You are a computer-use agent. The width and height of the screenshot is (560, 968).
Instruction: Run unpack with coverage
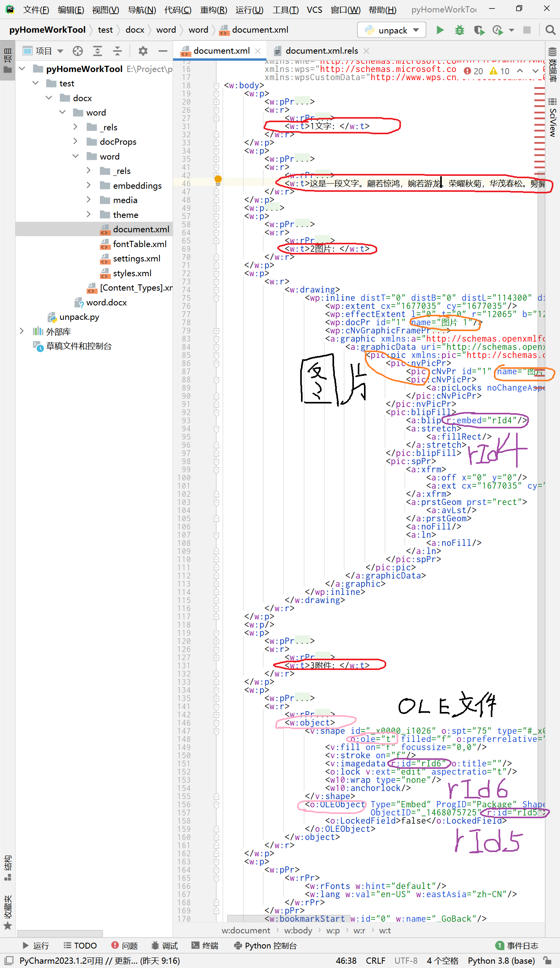pos(479,30)
